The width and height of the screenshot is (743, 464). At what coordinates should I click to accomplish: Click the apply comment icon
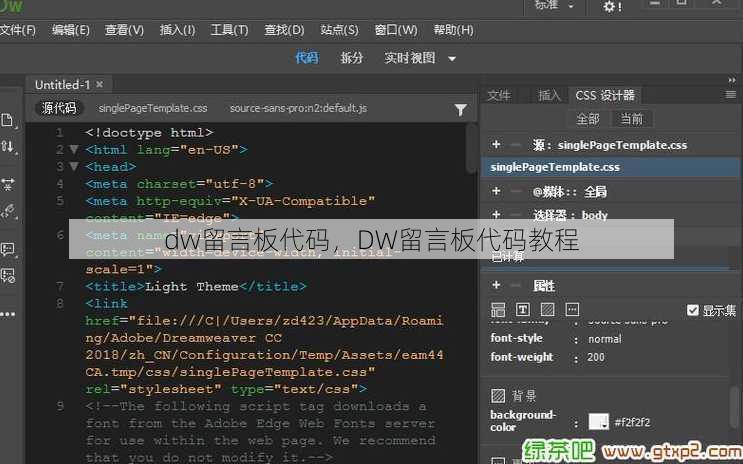pyautogui.click(x=7, y=249)
